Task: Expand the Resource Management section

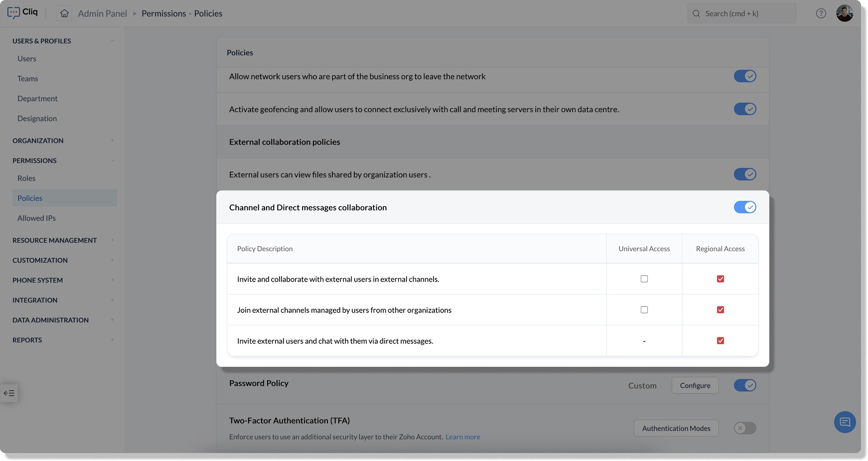Action: click(112, 240)
